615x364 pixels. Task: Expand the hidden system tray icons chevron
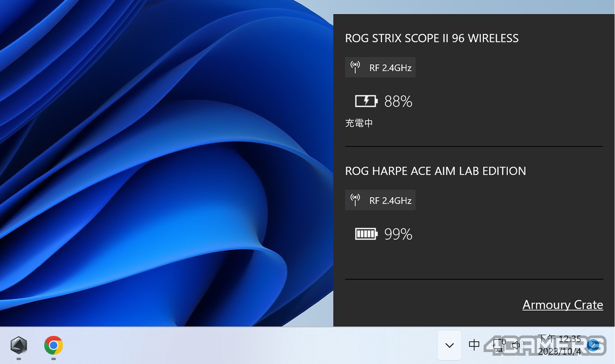(449, 345)
